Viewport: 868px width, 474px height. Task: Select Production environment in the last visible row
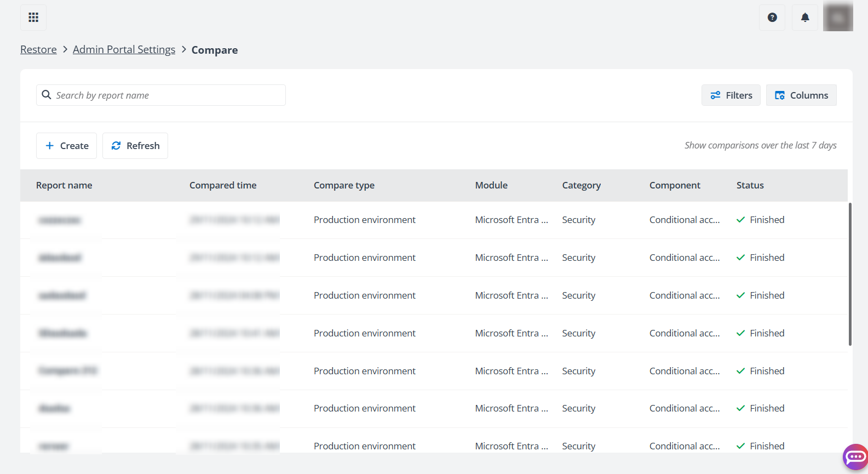pos(365,446)
